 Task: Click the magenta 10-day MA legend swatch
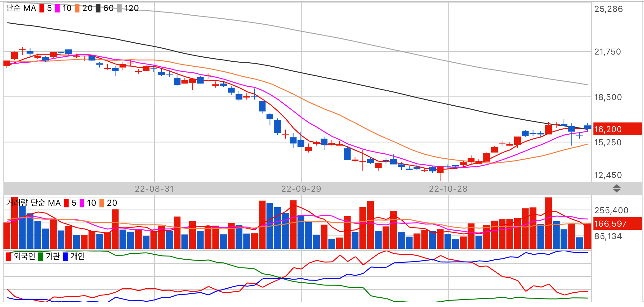click(57, 8)
